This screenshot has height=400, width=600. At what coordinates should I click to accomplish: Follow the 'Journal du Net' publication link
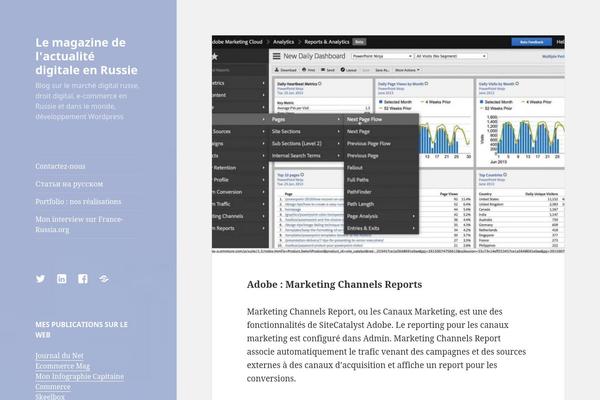pyautogui.click(x=59, y=356)
